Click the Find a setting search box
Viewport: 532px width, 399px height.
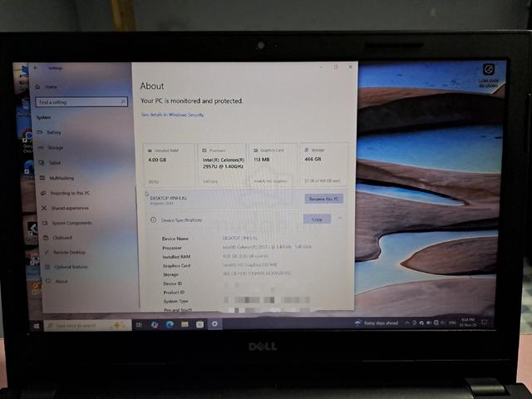pyautogui.click(x=81, y=101)
